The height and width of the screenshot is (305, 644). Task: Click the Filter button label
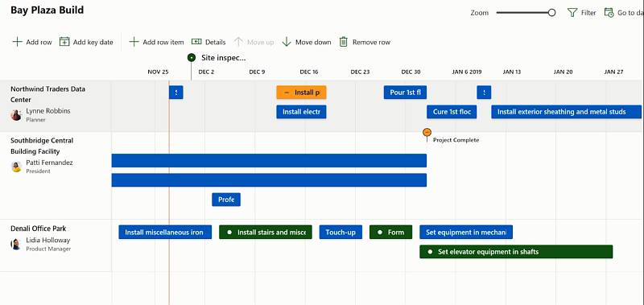click(588, 13)
